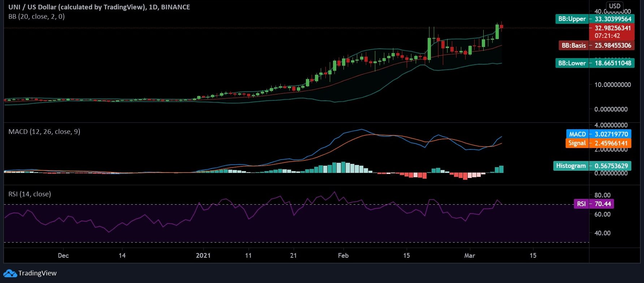Viewport: 644px width, 283px height.
Task: Click the 40.00 RSI axis tick
Action: pyautogui.click(x=602, y=233)
